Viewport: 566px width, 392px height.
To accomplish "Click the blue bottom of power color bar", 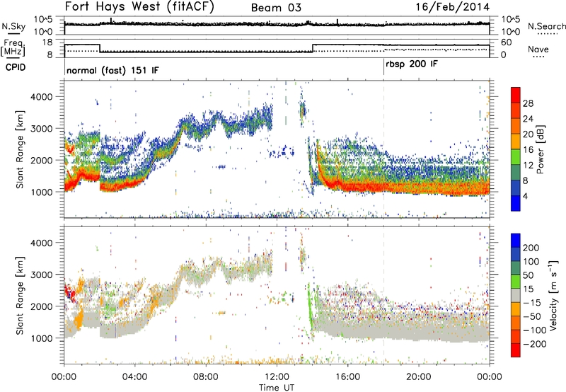I will [x=516, y=203].
